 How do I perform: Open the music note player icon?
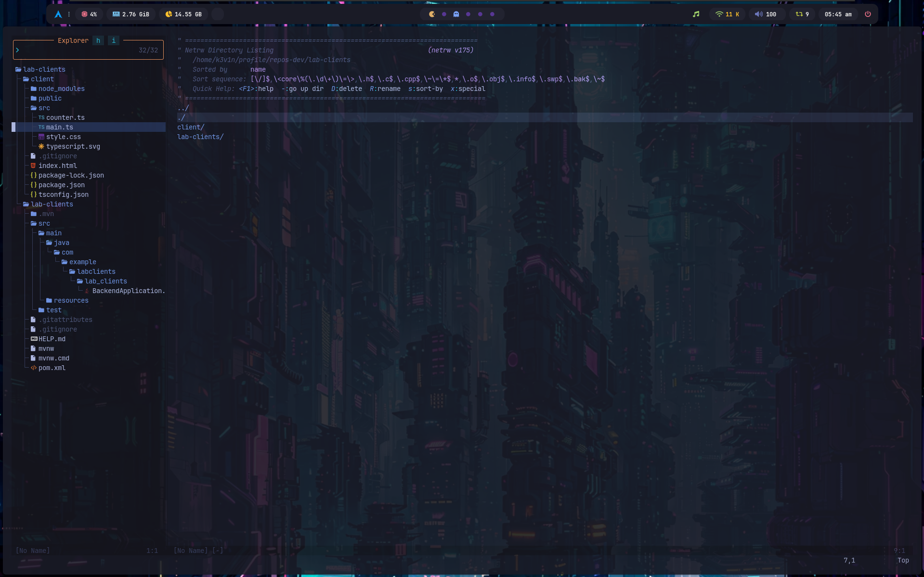[x=696, y=14]
